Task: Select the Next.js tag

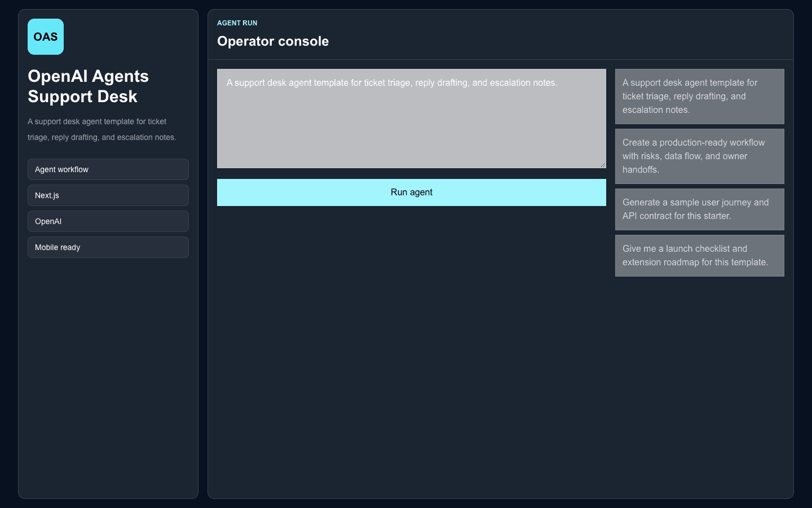Action: coord(108,195)
